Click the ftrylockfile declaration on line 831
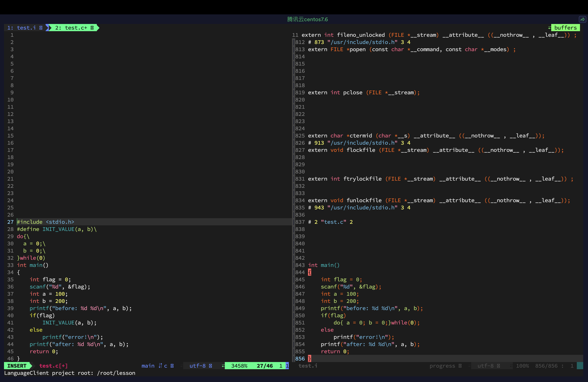 click(x=441, y=179)
